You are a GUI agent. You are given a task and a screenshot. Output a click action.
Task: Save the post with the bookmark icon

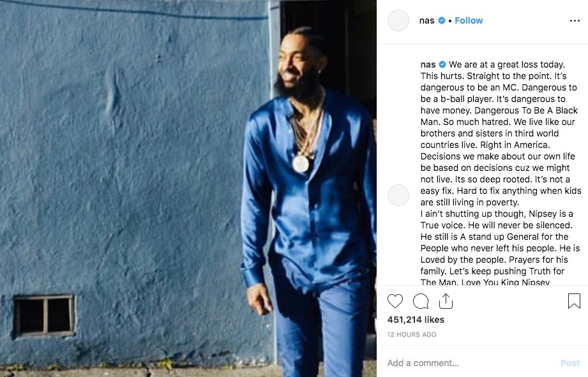[x=574, y=301]
